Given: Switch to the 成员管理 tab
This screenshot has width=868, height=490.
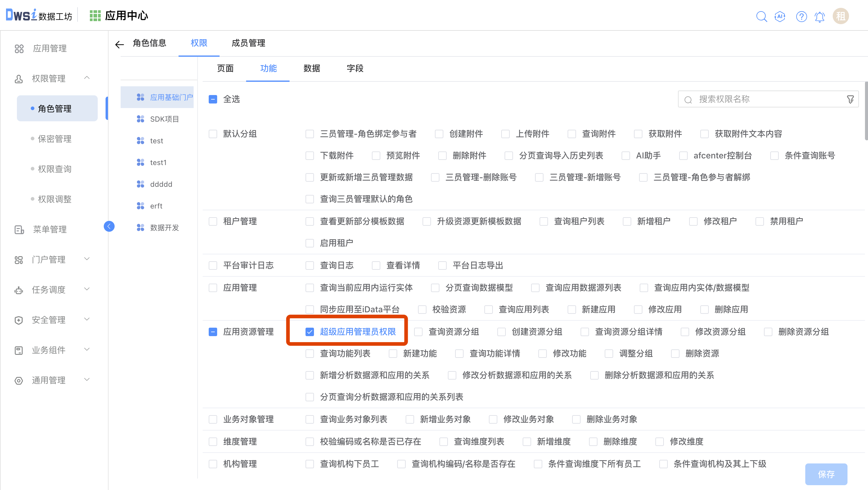Looking at the screenshot, I should click(x=248, y=43).
